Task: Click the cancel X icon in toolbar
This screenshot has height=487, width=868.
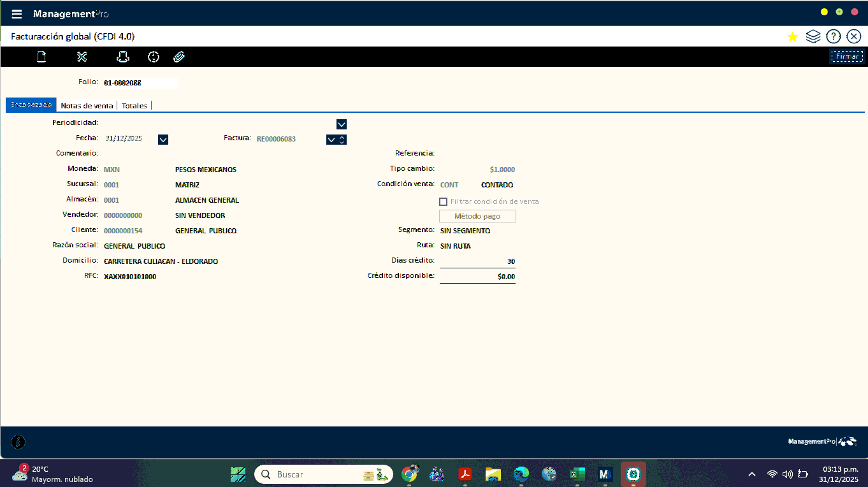Action: (x=82, y=57)
